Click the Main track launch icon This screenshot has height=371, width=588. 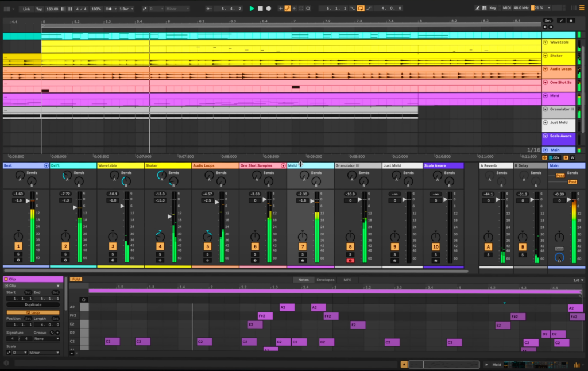pos(546,150)
